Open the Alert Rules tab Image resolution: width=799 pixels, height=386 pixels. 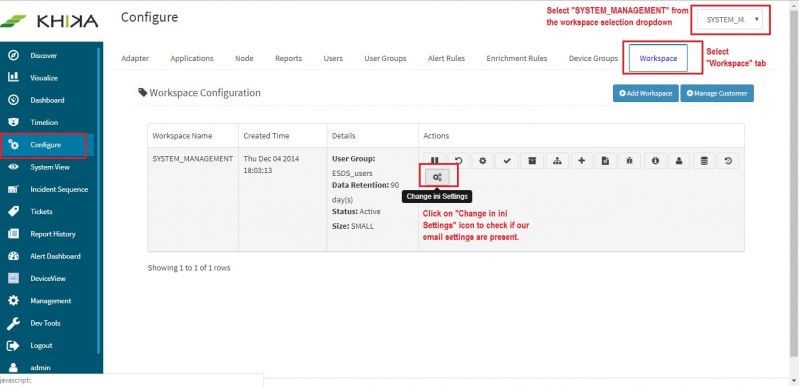(x=446, y=58)
